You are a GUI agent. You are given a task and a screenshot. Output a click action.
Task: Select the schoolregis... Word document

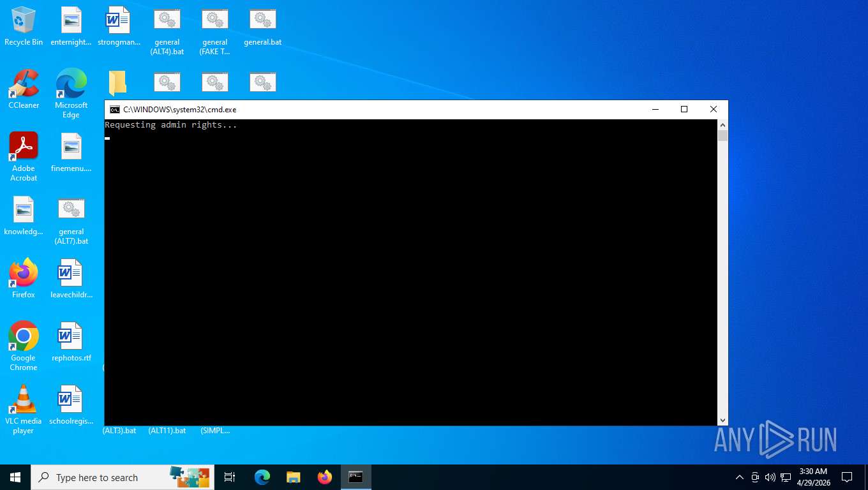(x=71, y=405)
